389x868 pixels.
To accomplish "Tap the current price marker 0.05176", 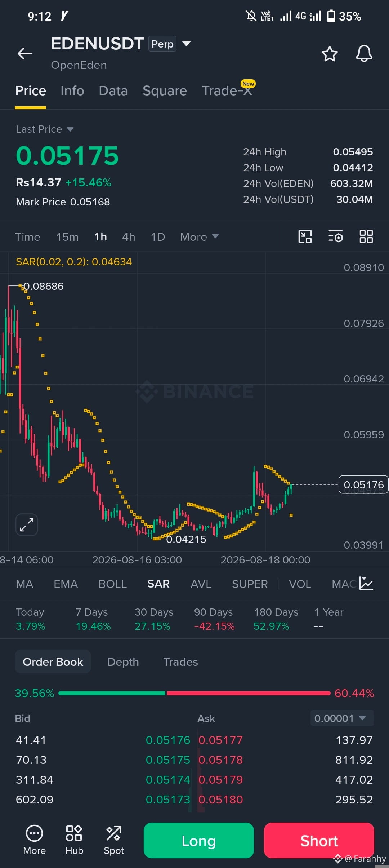I will 363,485.
